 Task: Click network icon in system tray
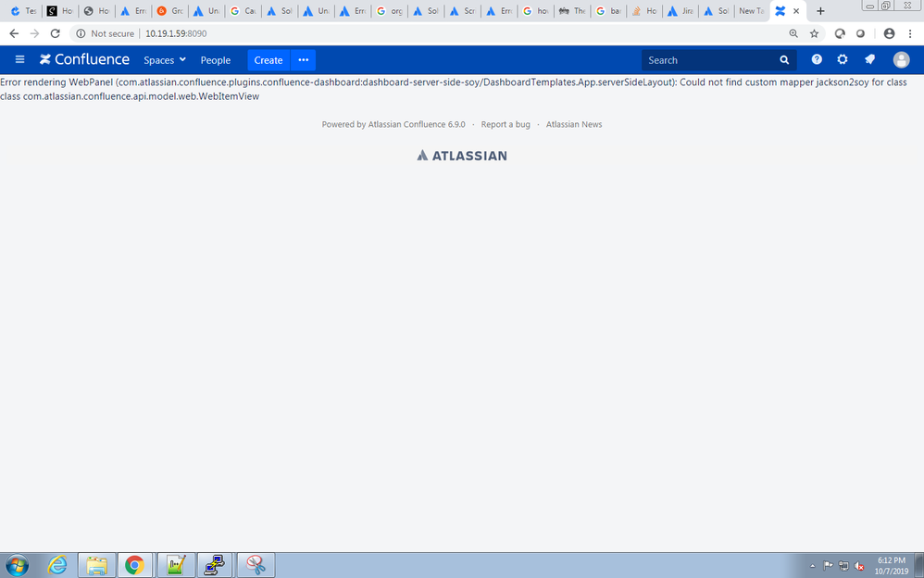point(843,566)
